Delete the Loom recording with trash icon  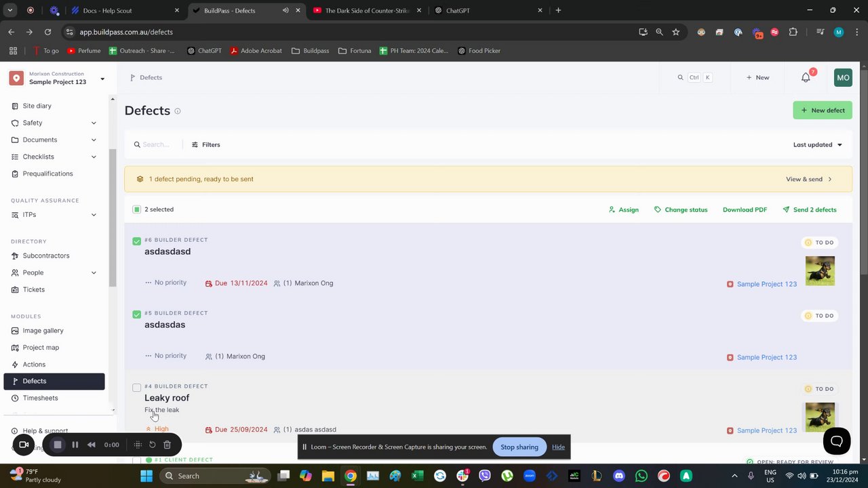coord(167,445)
